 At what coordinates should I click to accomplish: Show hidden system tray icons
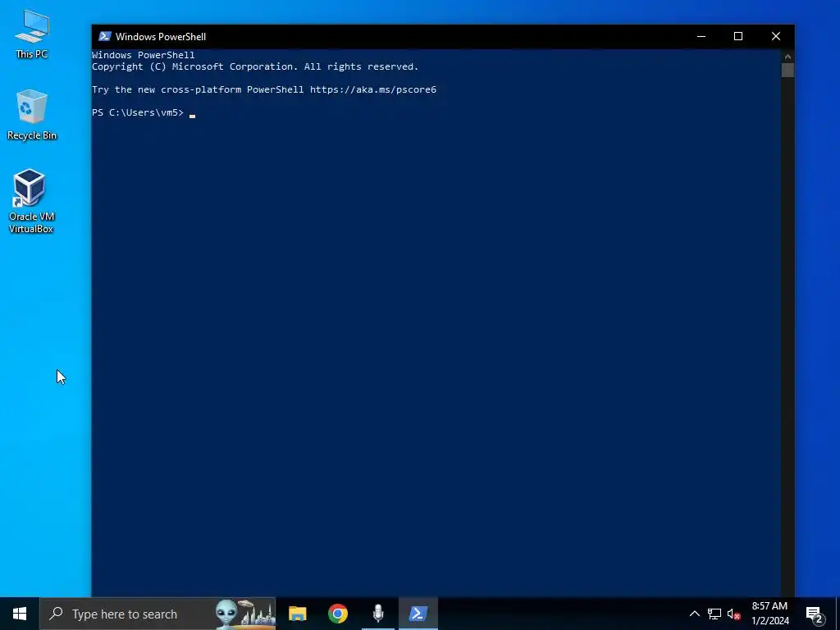coord(694,614)
